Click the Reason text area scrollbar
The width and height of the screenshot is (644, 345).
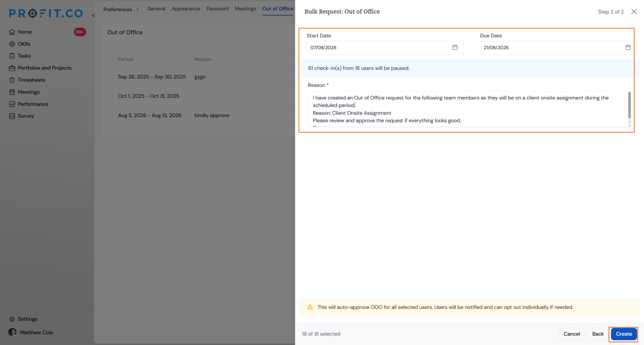tap(629, 105)
